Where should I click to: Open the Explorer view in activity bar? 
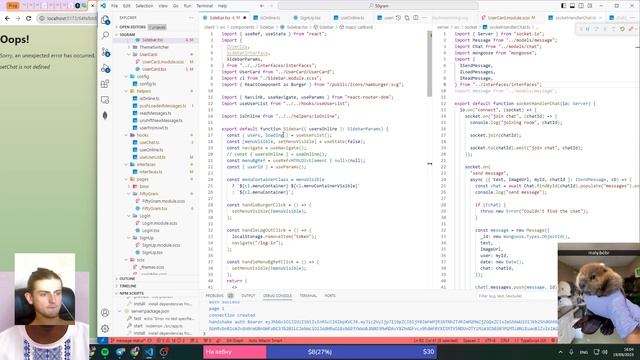pos(105,20)
